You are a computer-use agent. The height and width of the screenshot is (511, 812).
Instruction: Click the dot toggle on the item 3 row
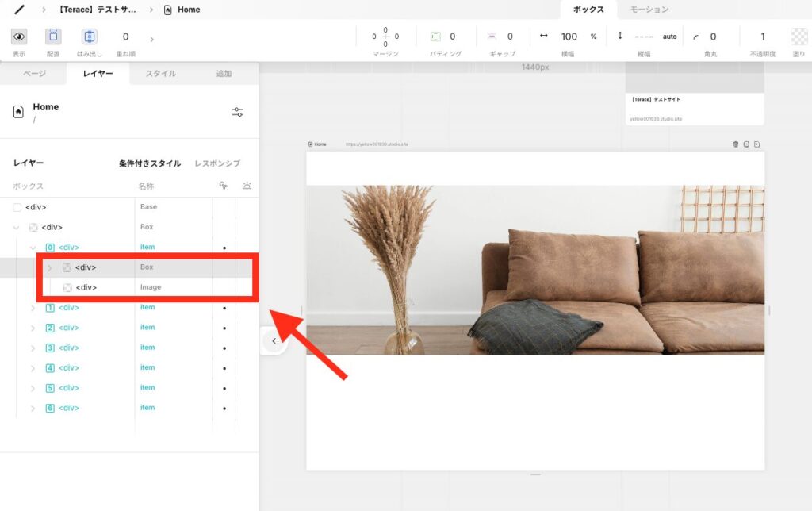coord(224,348)
